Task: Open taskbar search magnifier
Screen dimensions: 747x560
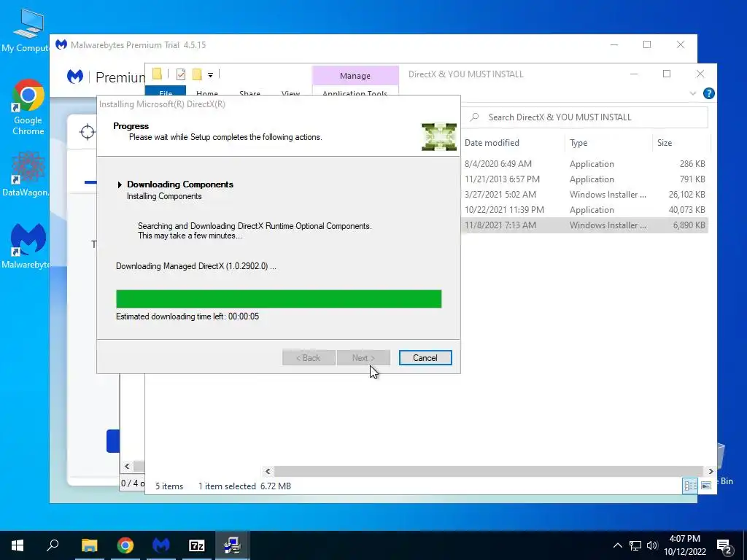Action: pos(53,545)
